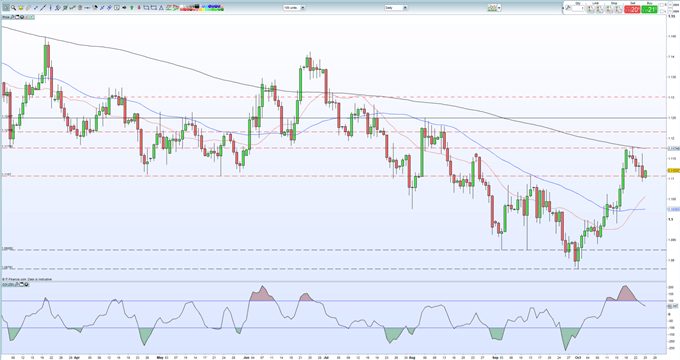This screenshot has width=680, height=360.
Task: Toggle the first Limit order button
Action: click(x=591, y=9)
